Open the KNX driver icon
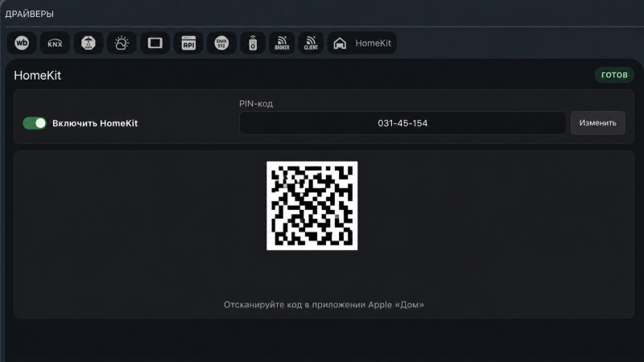This screenshot has width=644, height=362. pyautogui.click(x=55, y=43)
